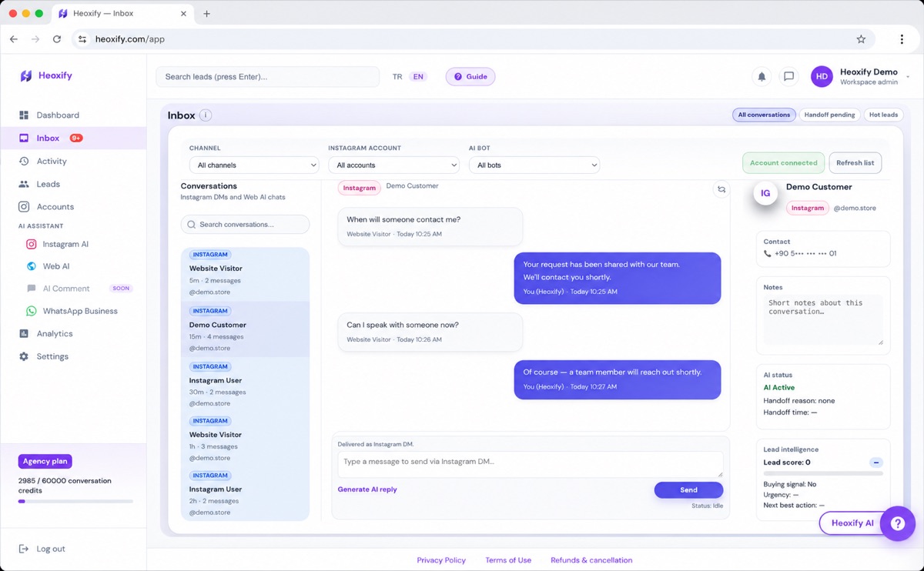Open the 30m Instagram User conversation
Viewport: 924px width, 571px height.
[245, 386]
